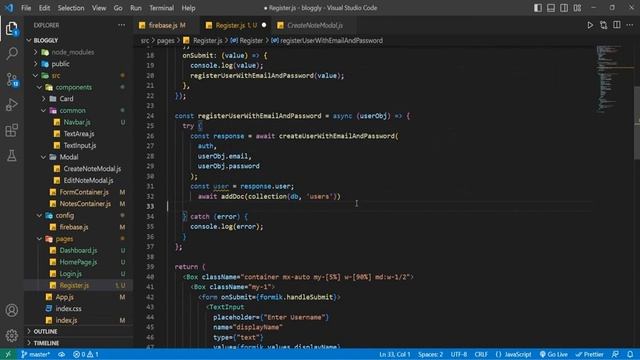This screenshot has width=640, height=360.
Task: Click the feedback icon in status bar
Action: tap(615, 354)
